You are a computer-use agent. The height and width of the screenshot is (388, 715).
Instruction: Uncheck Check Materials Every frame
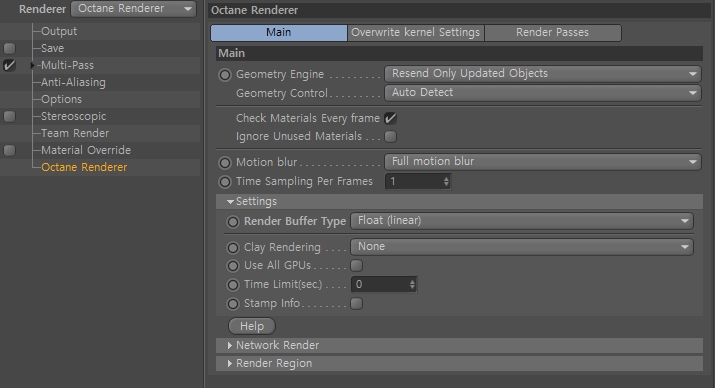pyautogui.click(x=390, y=119)
